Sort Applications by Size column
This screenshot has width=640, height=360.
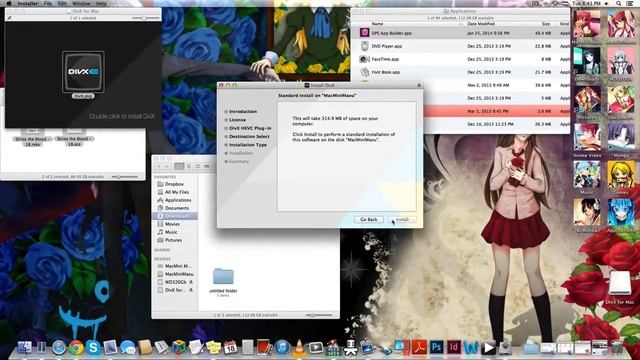click(546, 24)
